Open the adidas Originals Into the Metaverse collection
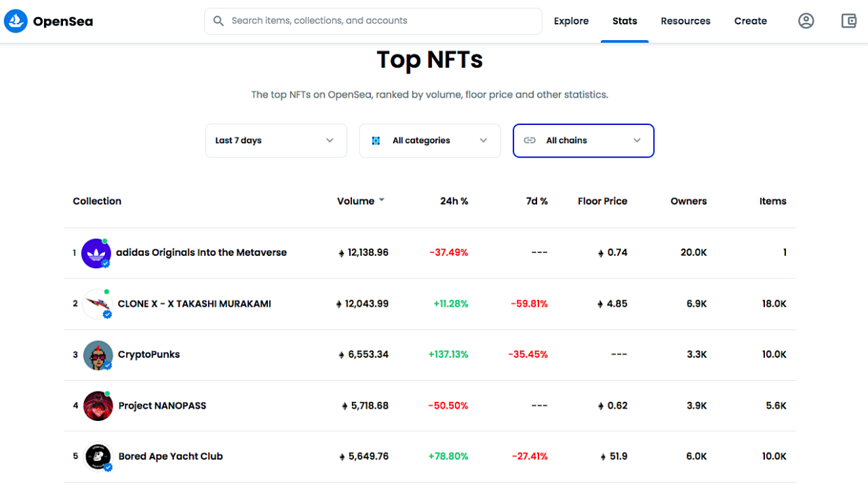 [x=201, y=252]
